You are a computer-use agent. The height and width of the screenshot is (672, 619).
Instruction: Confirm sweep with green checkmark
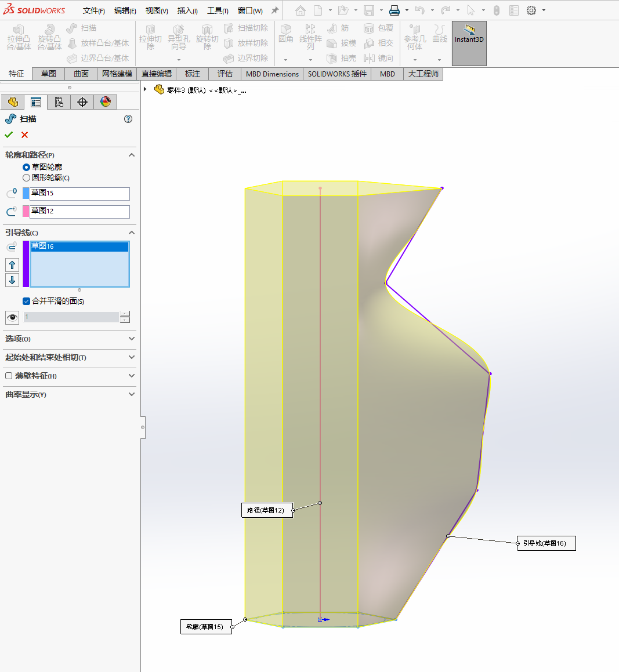[9, 135]
